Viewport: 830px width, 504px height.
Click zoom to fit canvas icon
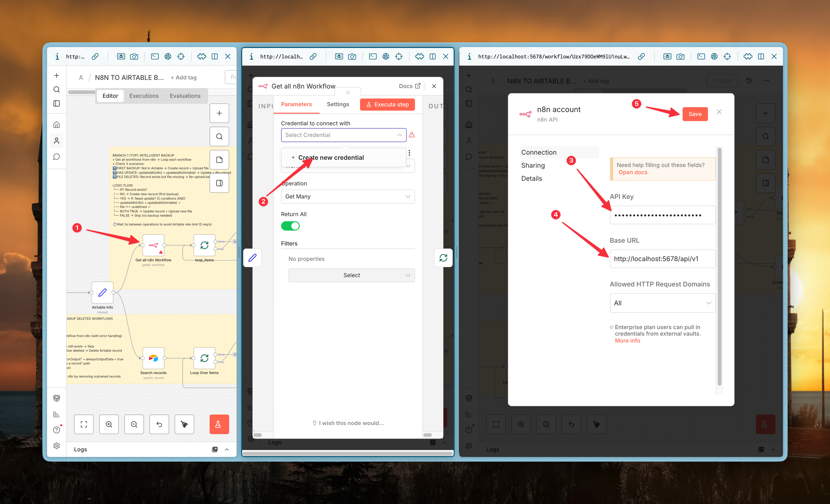(x=84, y=424)
